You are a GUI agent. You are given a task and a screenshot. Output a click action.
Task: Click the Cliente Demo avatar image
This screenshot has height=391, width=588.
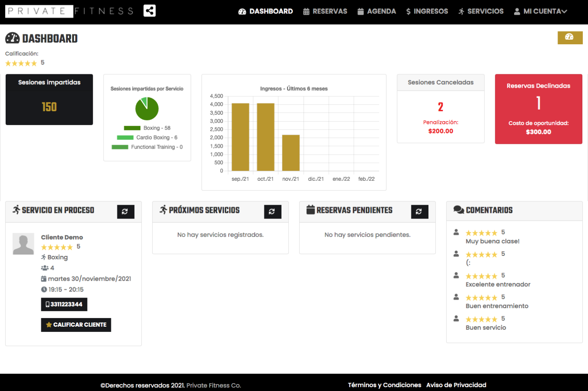point(23,244)
